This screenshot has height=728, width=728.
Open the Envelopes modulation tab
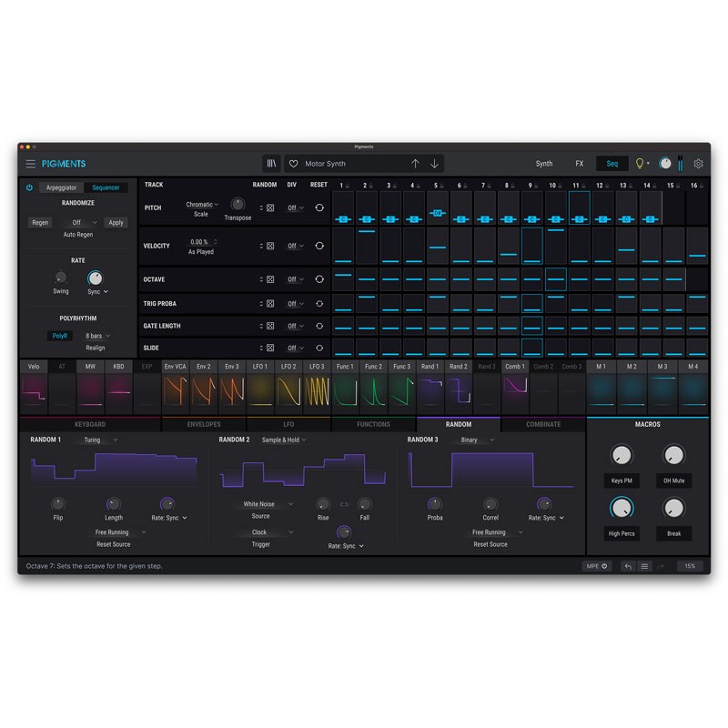(x=203, y=424)
